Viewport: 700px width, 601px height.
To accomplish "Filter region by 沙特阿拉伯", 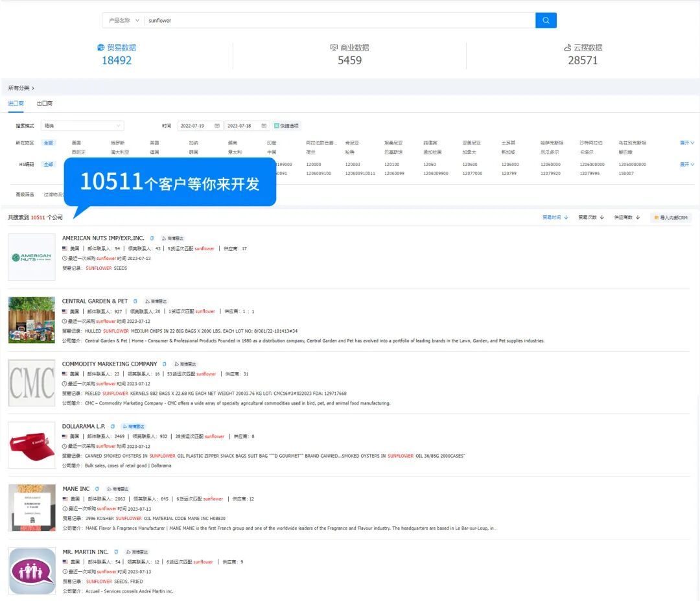I will click(590, 143).
